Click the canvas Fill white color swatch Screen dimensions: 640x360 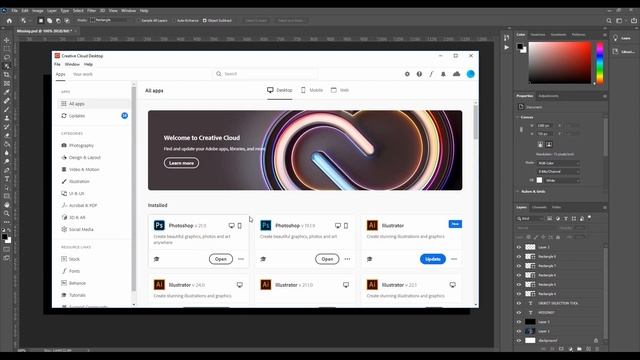coord(540,180)
